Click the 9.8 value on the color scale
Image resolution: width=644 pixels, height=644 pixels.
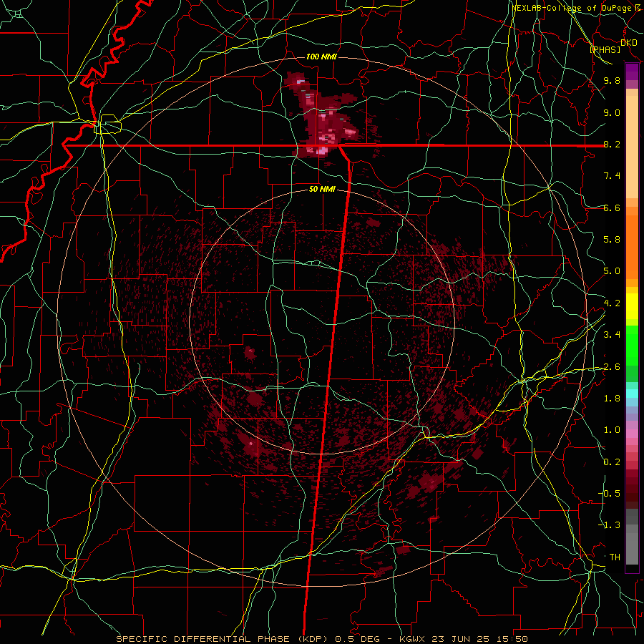click(612, 80)
